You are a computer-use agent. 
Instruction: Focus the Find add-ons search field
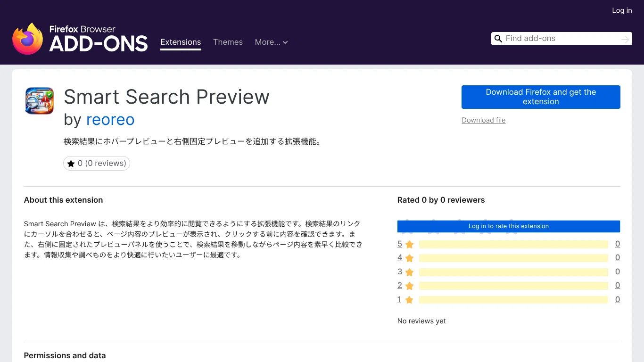pyautogui.click(x=561, y=39)
